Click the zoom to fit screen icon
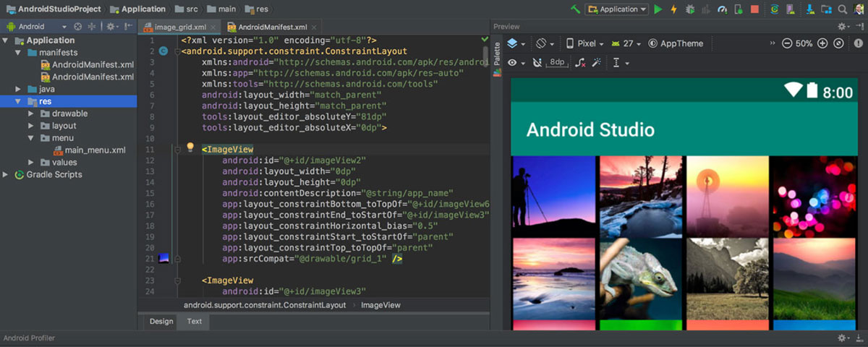Viewport: 868px width, 347px height. 838,43
